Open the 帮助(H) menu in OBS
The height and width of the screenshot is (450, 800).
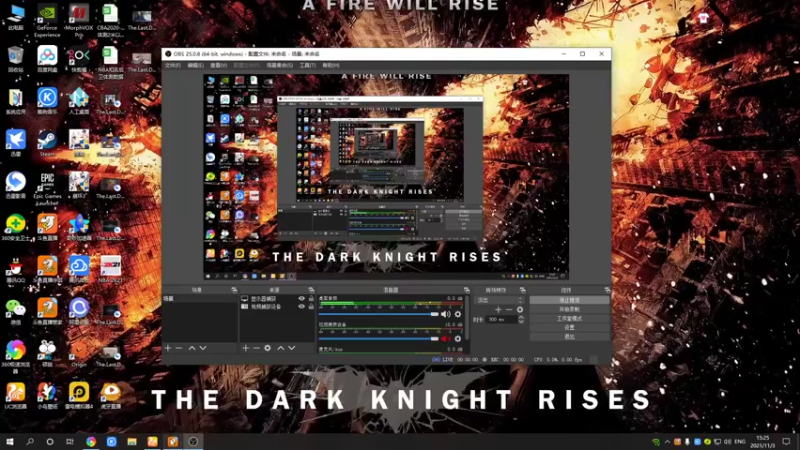pos(331,66)
